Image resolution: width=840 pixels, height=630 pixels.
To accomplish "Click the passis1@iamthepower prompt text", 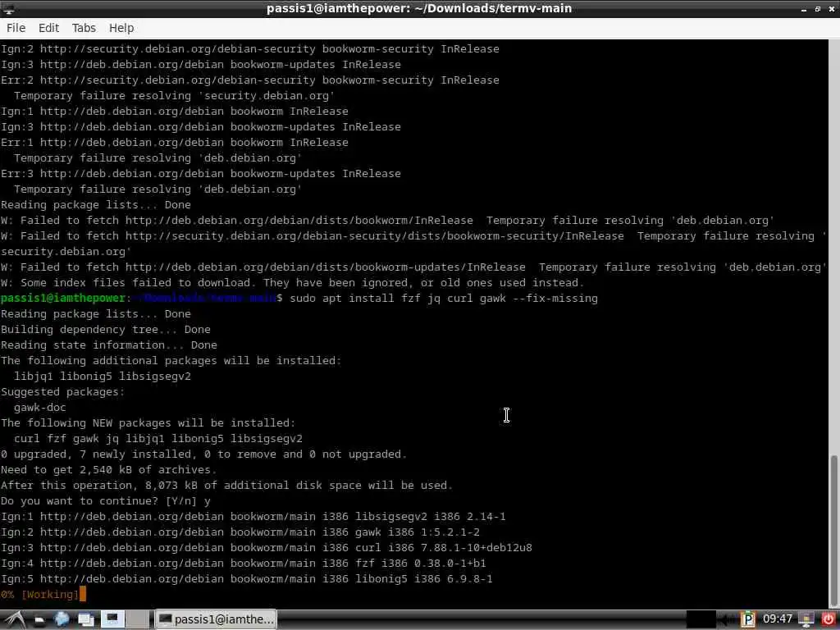I will point(63,299).
